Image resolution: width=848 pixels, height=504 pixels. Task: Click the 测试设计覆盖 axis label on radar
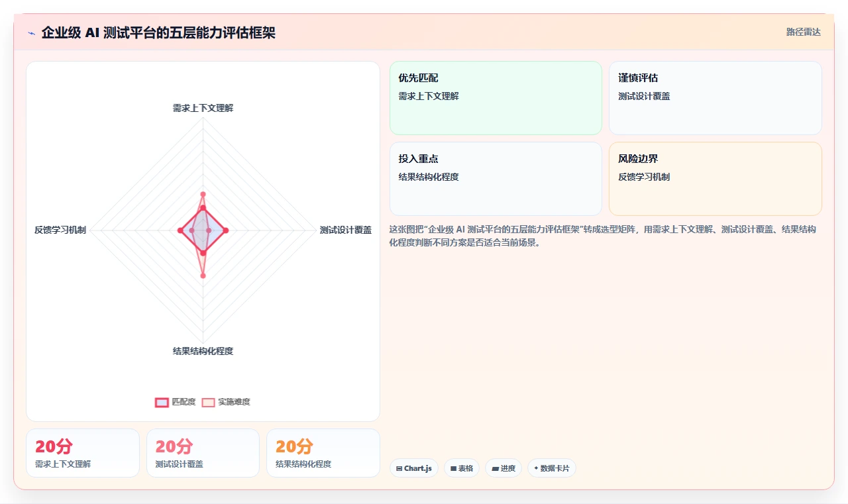click(x=345, y=230)
